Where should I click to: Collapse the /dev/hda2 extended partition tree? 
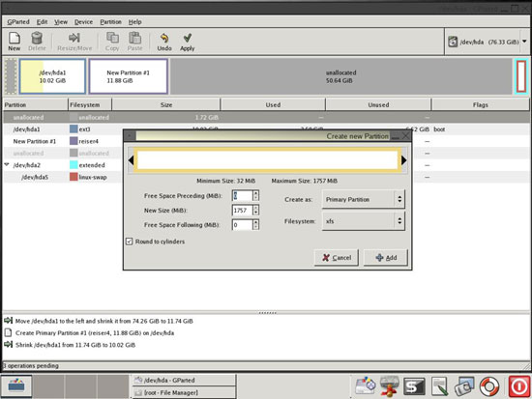click(x=7, y=165)
